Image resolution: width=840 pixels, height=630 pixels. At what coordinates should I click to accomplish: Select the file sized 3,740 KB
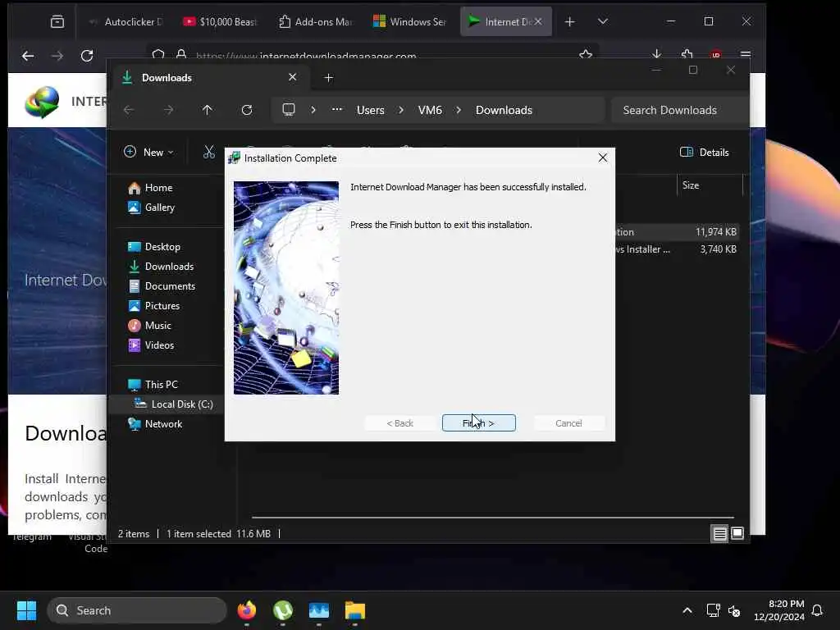718,249
